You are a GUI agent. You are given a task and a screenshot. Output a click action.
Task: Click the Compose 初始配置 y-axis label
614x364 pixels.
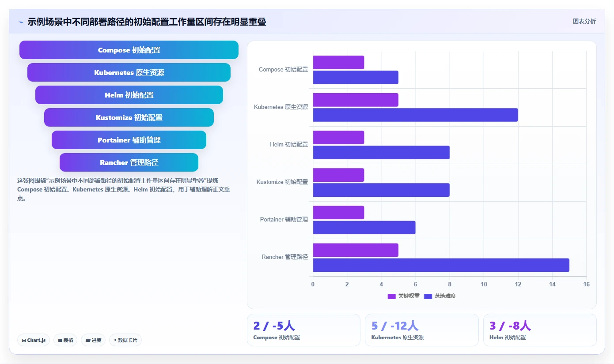click(x=283, y=70)
